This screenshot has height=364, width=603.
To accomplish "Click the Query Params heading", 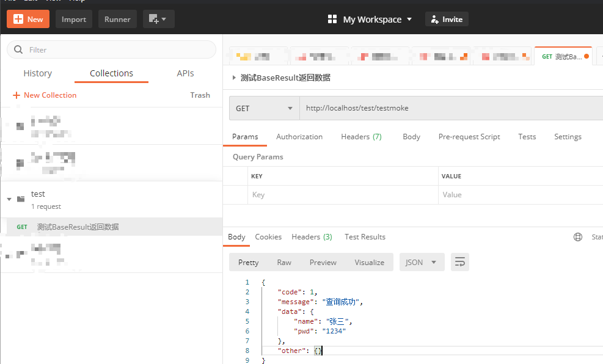I will [x=258, y=157].
